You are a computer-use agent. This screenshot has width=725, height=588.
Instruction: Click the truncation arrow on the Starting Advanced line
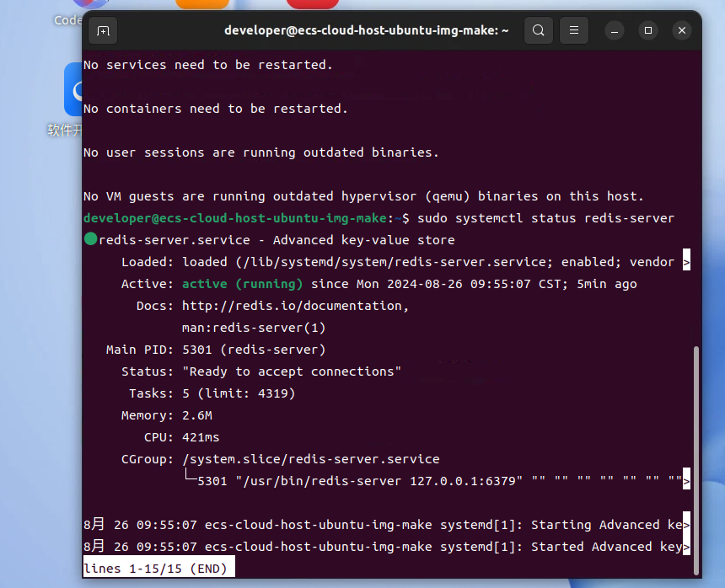(x=686, y=525)
